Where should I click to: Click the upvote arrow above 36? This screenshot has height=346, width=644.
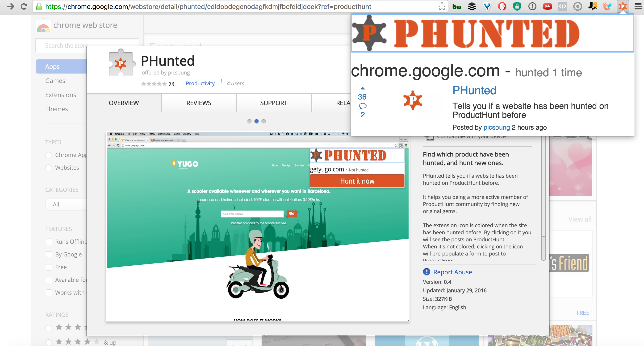click(363, 88)
